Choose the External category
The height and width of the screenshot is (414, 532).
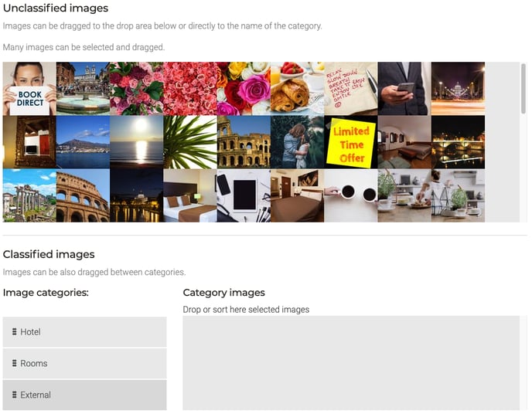(85, 395)
